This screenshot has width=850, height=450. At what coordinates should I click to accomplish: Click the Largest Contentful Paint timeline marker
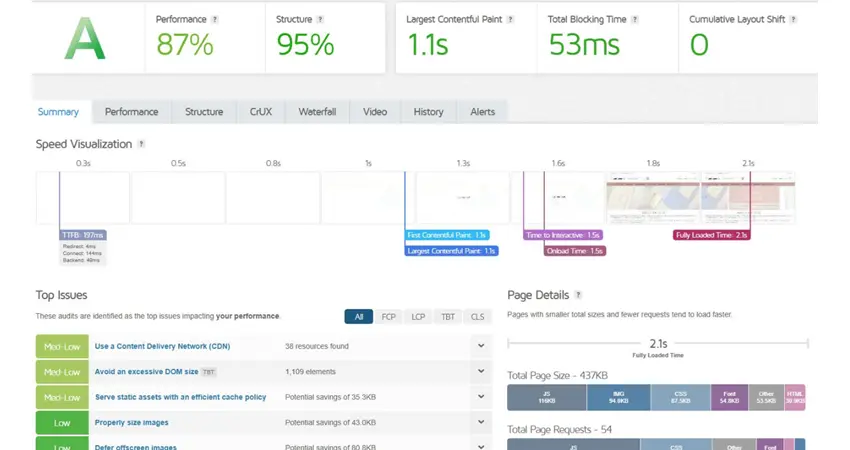click(x=451, y=251)
